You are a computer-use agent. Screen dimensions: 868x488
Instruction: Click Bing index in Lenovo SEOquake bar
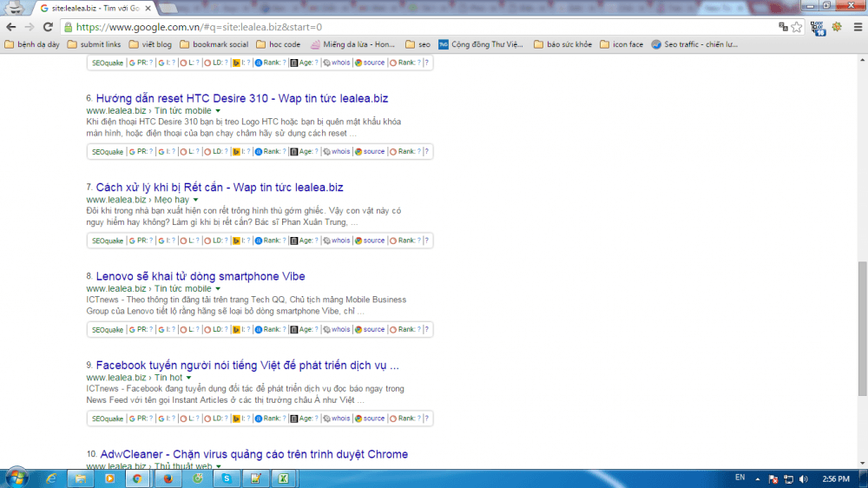(x=241, y=329)
